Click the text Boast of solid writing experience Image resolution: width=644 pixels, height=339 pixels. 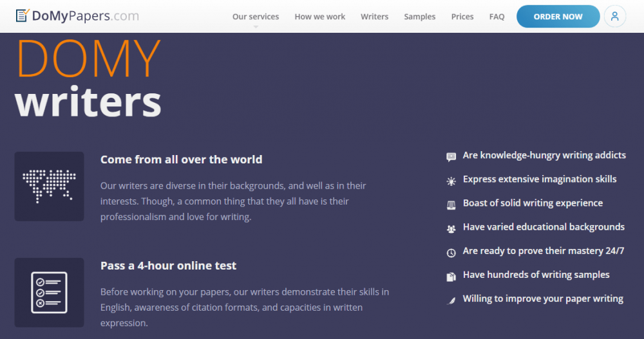point(533,203)
